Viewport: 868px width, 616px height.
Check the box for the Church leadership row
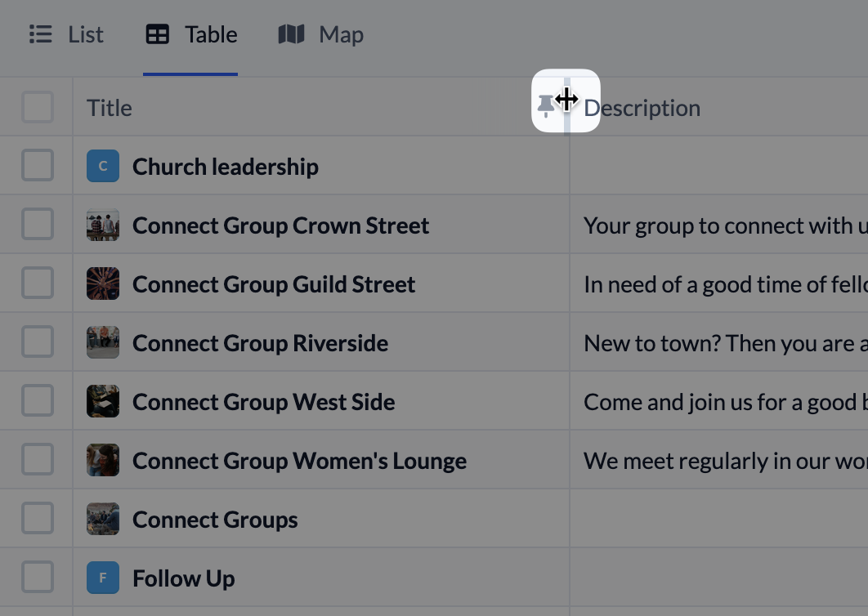38,165
